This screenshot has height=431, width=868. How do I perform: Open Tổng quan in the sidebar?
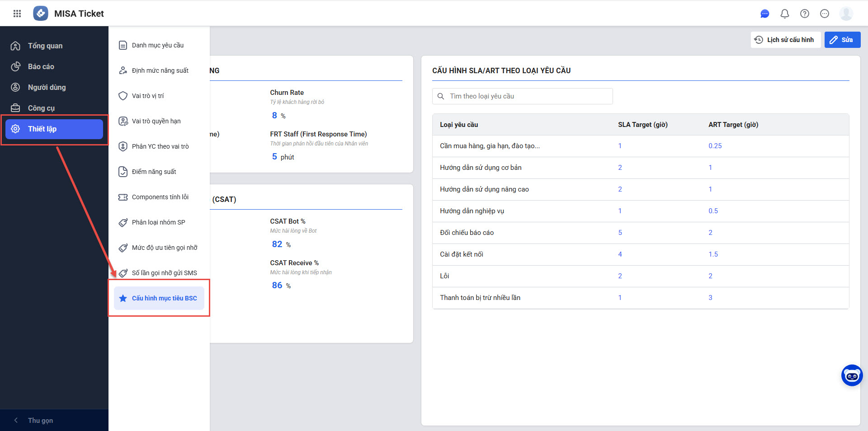tap(45, 46)
